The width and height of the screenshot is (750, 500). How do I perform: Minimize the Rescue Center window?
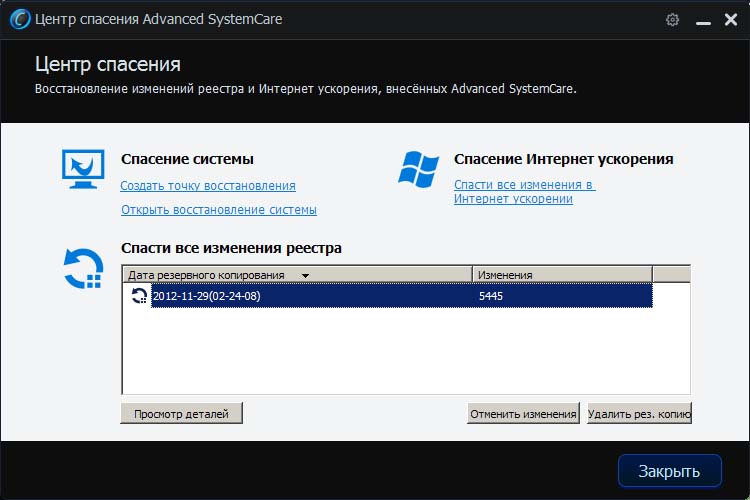tap(703, 21)
